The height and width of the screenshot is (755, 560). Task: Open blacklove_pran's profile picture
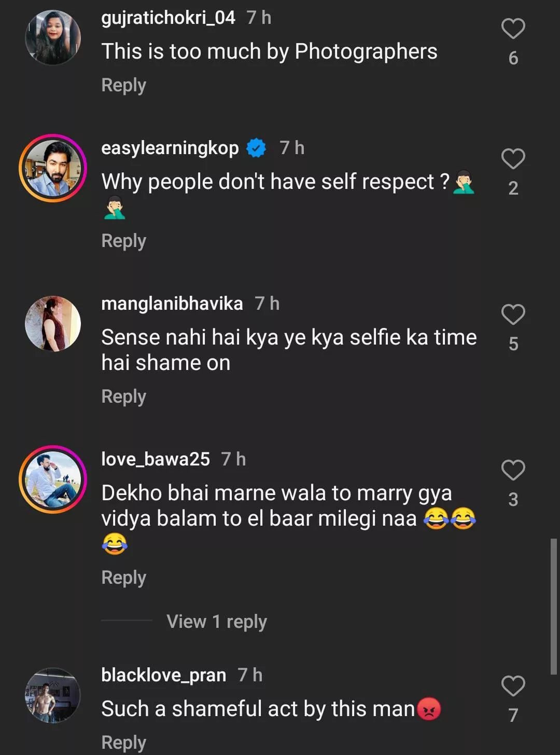53,695
